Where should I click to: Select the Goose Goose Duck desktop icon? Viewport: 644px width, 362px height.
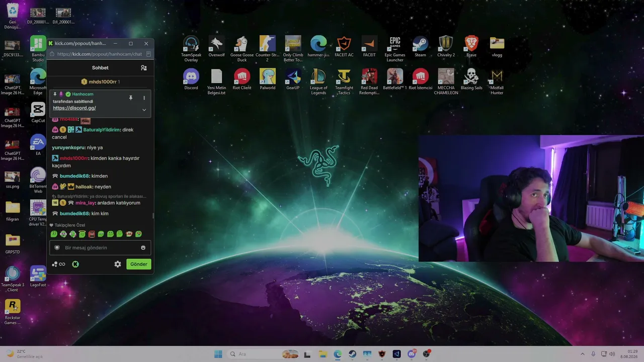[x=242, y=49]
